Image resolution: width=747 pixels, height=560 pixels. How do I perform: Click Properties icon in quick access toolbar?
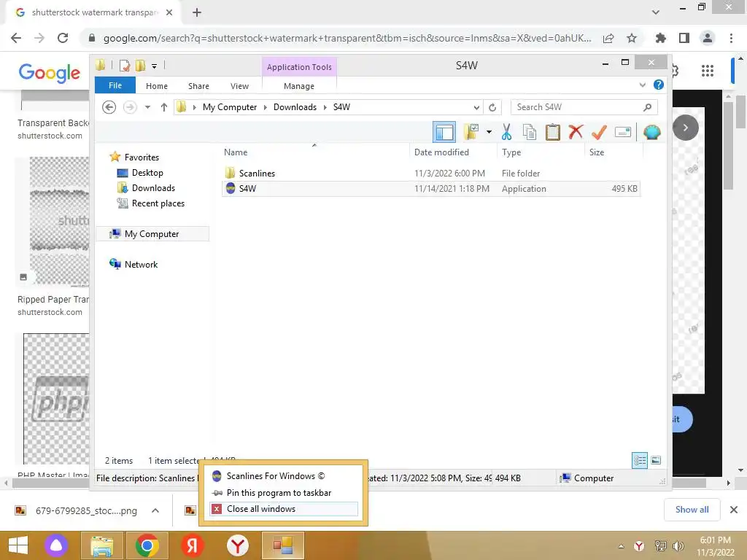125,66
